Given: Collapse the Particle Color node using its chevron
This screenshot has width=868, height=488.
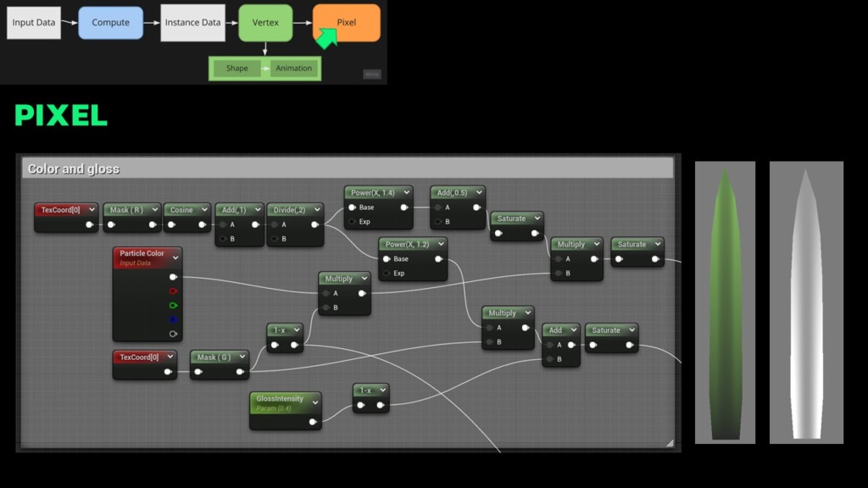Looking at the screenshot, I should tap(175, 258).
